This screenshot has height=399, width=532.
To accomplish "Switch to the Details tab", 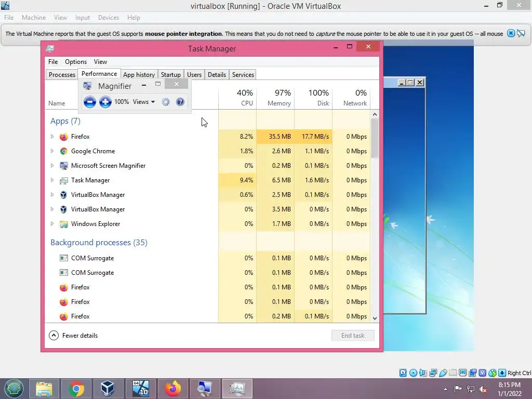I will pos(217,75).
